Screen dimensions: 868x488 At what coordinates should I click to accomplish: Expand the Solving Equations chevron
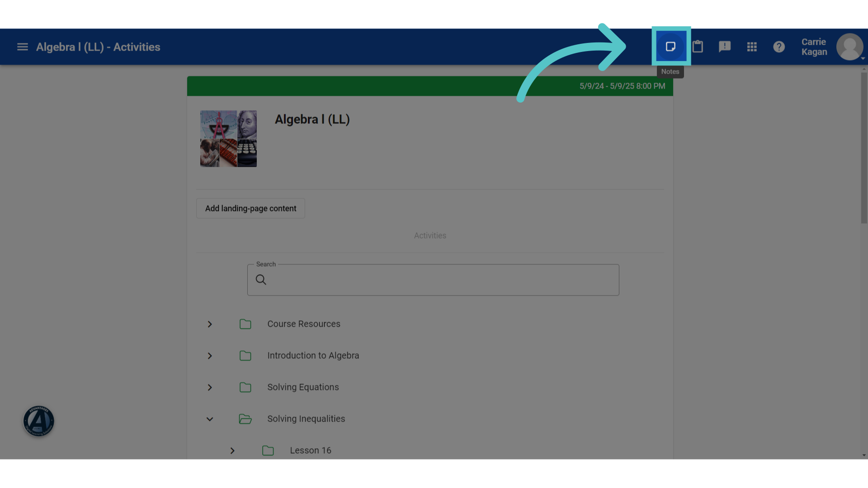(x=210, y=387)
